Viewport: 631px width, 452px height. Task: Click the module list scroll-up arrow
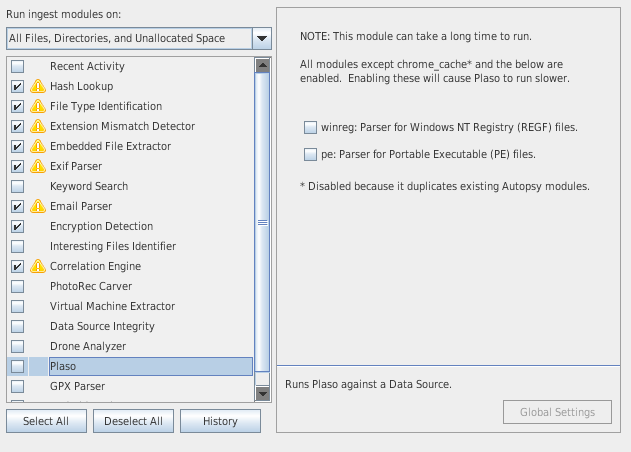pyautogui.click(x=263, y=66)
